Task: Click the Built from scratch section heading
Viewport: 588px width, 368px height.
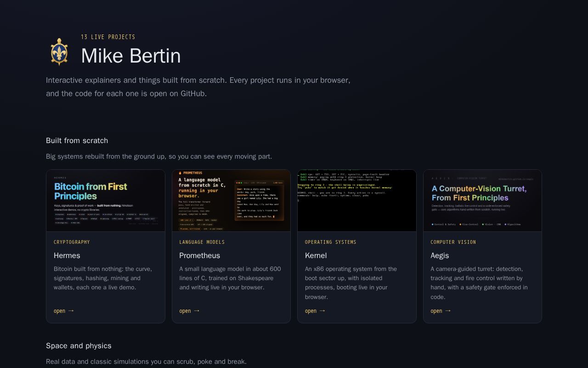Action: coord(77,140)
